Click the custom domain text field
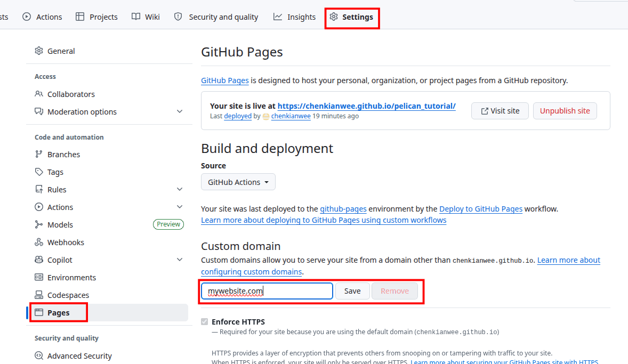 tap(267, 291)
